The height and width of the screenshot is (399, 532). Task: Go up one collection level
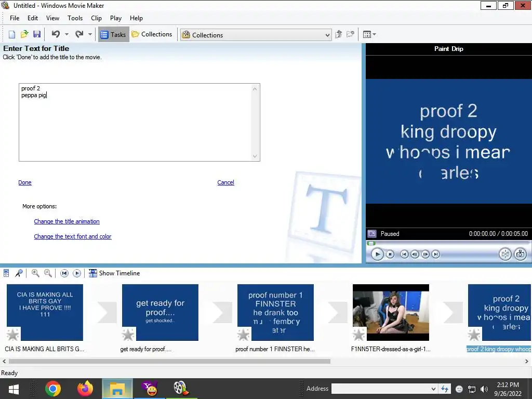338,34
